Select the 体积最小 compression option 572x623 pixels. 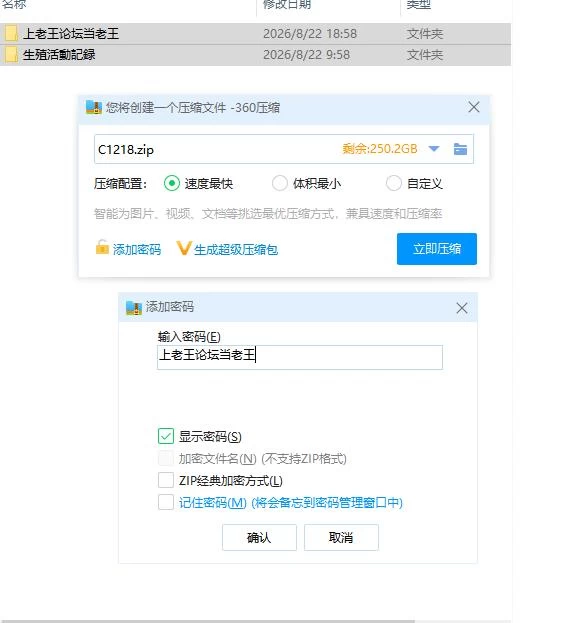click(x=280, y=183)
